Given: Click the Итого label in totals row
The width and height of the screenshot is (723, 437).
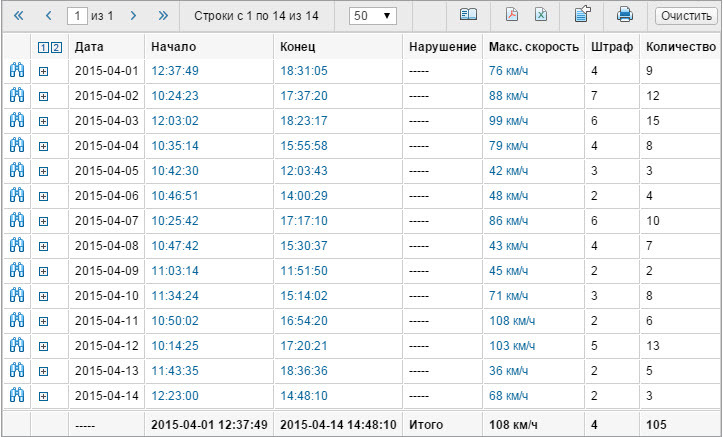Looking at the screenshot, I should point(426,425).
